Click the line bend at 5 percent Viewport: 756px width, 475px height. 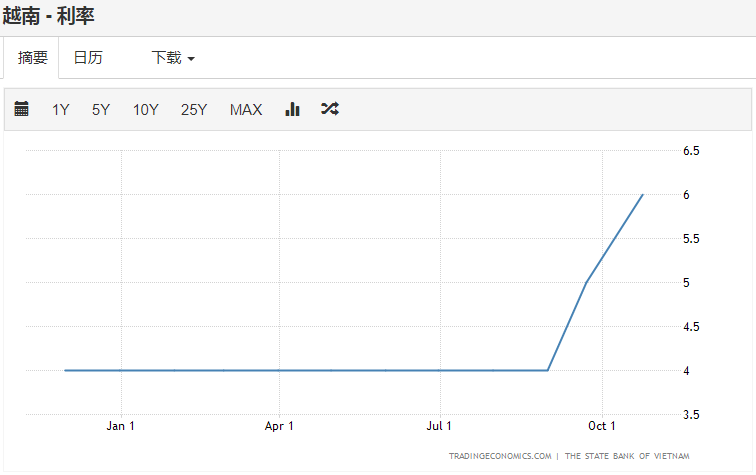[x=586, y=283]
